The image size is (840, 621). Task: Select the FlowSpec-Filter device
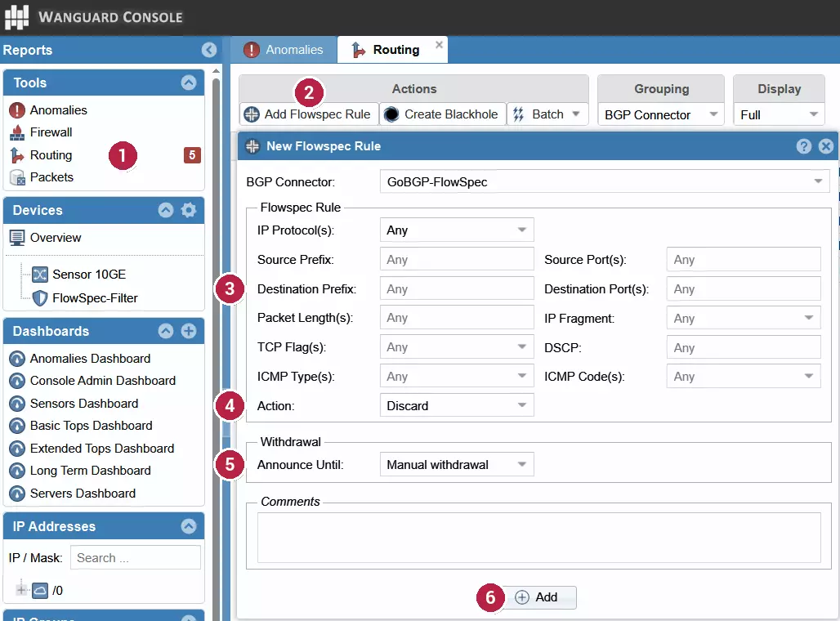click(x=95, y=298)
